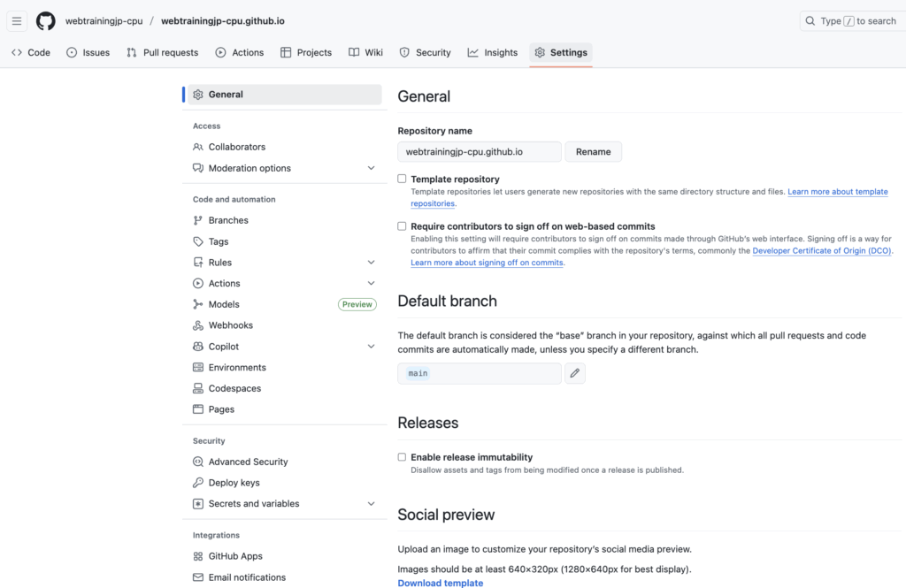Click the Deploy keys key icon
Viewport: 906px width, 588px height.
(198, 483)
